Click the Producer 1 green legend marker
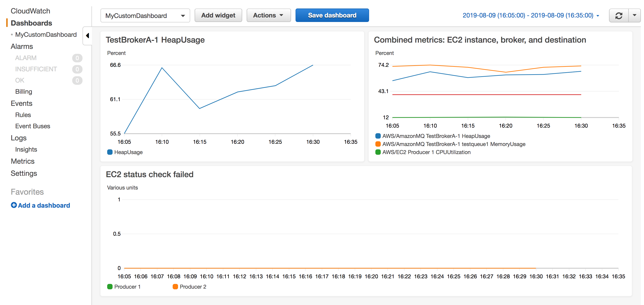Screen dimensions: 644x305 110,287
